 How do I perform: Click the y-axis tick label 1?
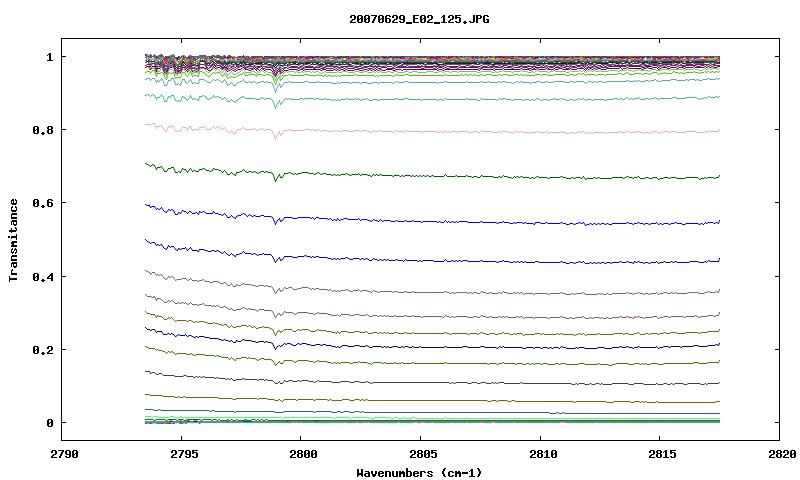(49, 57)
